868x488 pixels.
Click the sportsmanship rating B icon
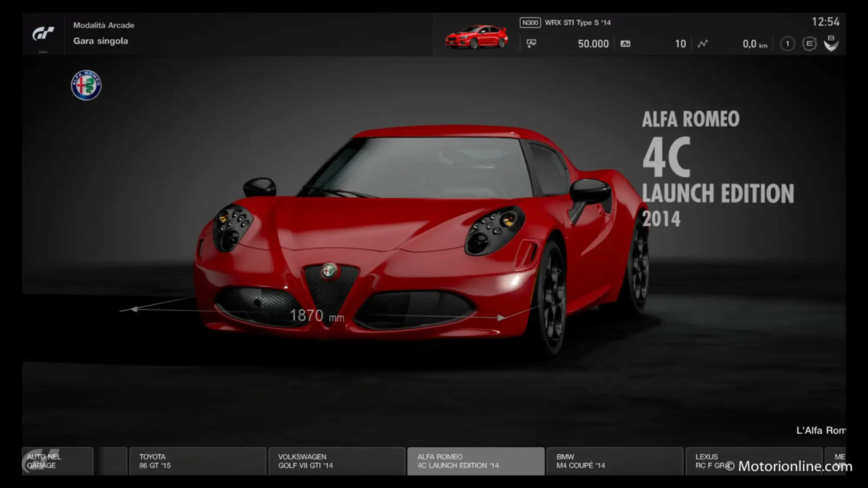(x=831, y=43)
